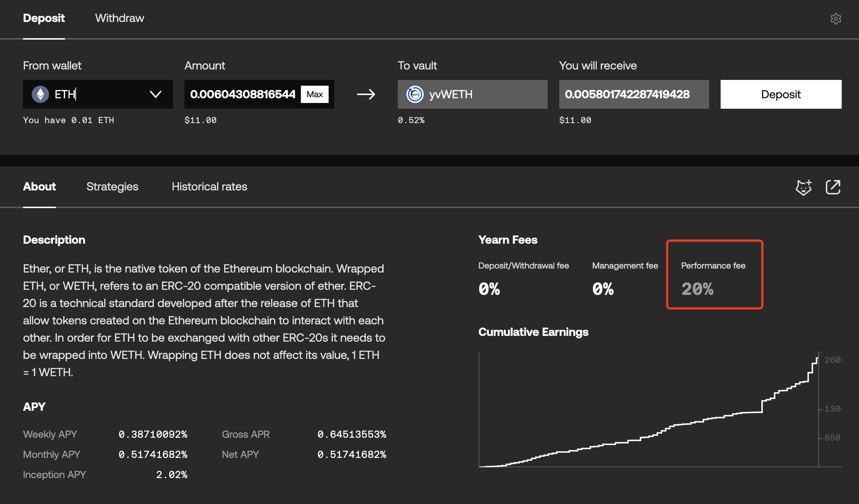Click the Max amount button

(x=315, y=94)
